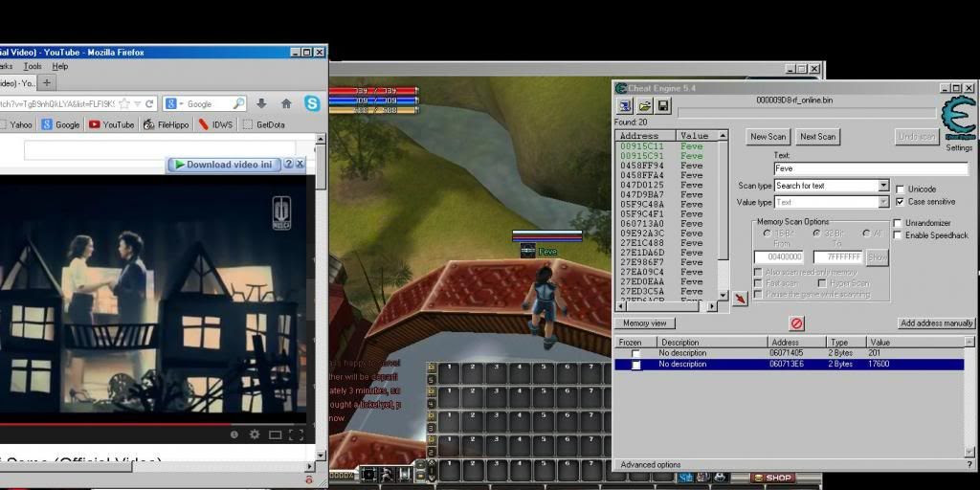
Task: Open the search engine dropdown in Firefox
Action: pos(181,103)
